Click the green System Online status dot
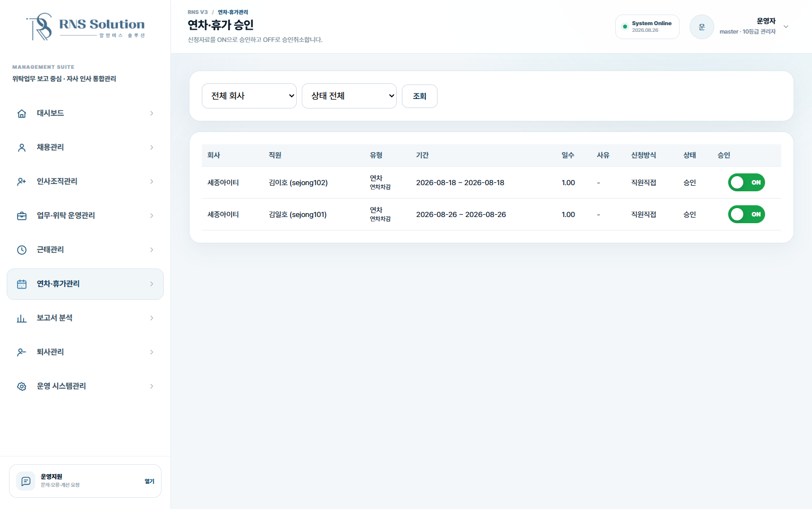Image resolution: width=812 pixels, height=509 pixels. (x=625, y=26)
